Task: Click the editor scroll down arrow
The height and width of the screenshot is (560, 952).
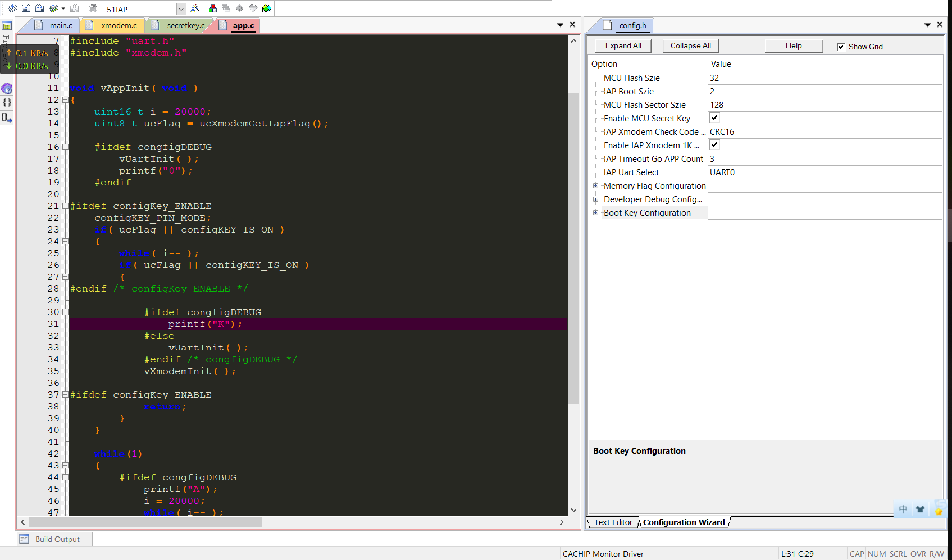Action: 573,510
